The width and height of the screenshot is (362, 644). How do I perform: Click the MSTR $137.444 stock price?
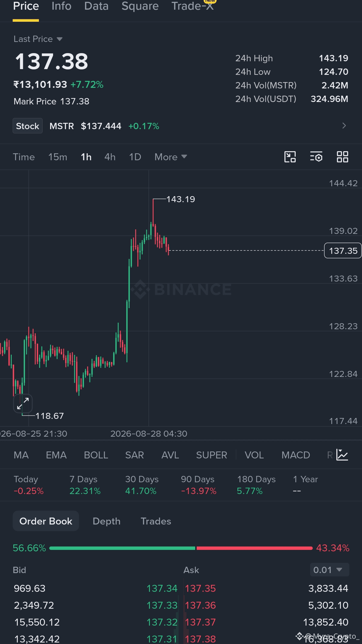[x=85, y=126]
